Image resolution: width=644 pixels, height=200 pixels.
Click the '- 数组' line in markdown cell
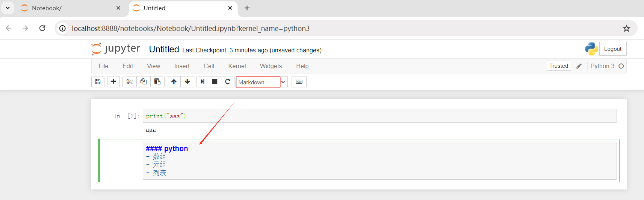pyautogui.click(x=156, y=157)
